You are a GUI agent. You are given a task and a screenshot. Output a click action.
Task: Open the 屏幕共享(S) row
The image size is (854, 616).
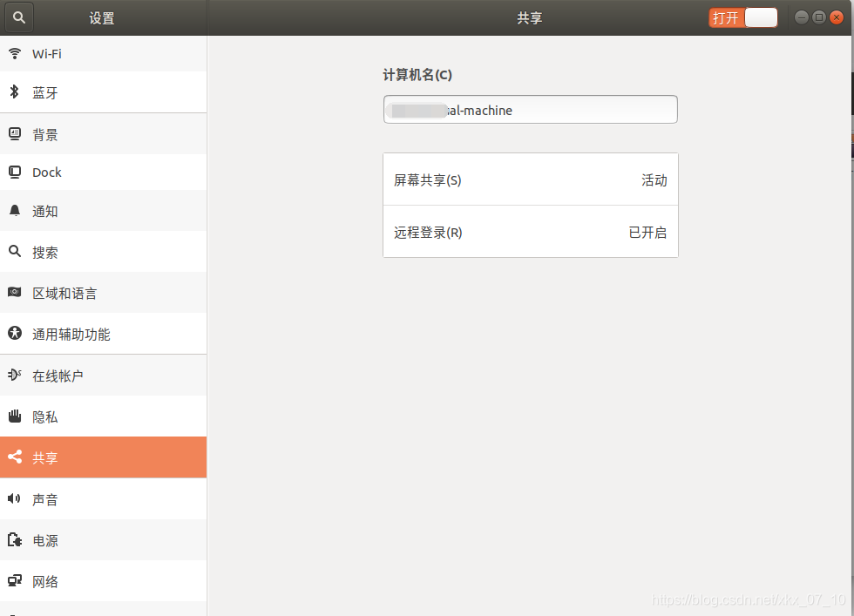pos(531,179)
